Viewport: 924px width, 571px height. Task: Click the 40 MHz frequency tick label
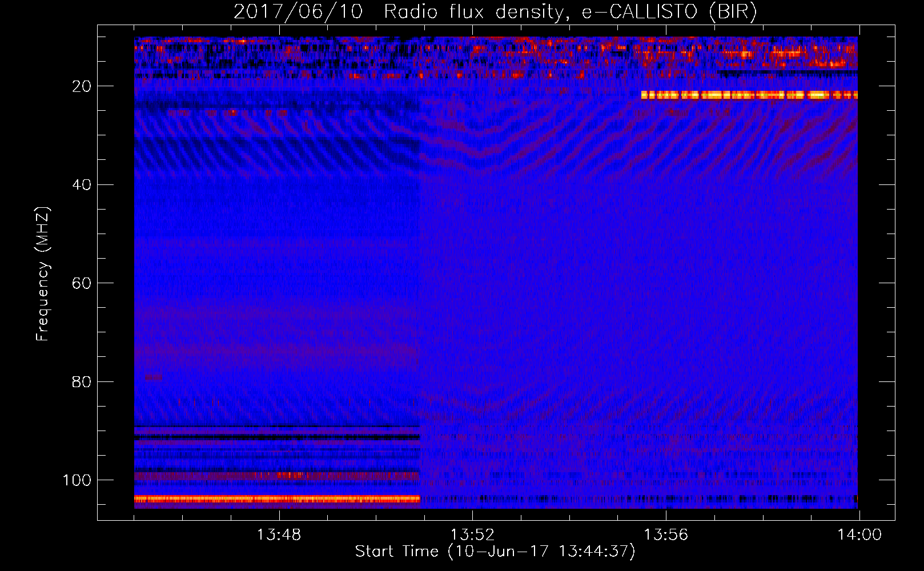coord(82,185)
